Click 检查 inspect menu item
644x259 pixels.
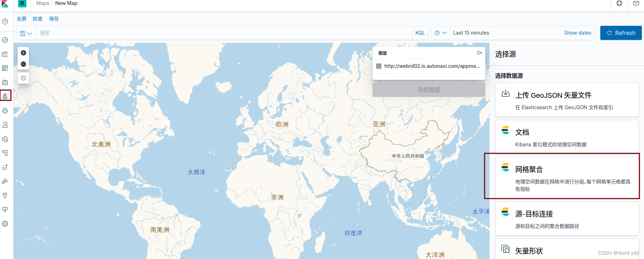(38, 19)
